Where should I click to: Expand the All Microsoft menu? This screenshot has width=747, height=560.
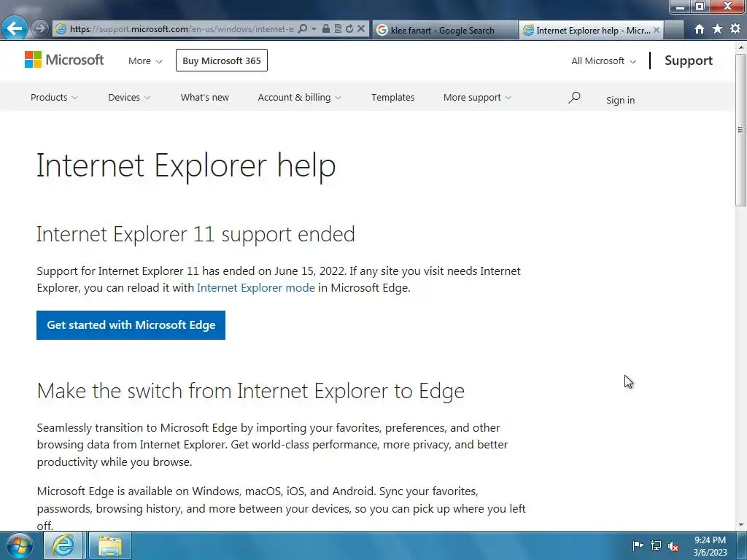(x=603, y=61)
